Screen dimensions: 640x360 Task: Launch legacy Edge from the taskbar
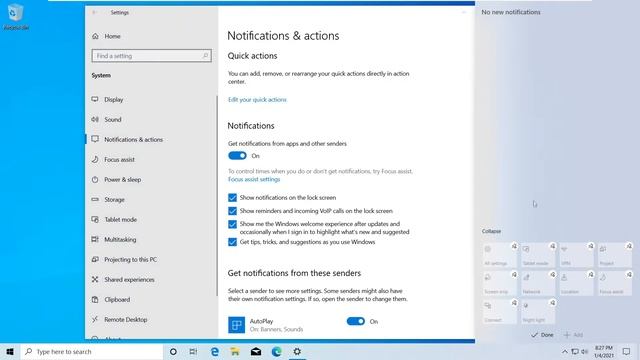coord(215,351)
